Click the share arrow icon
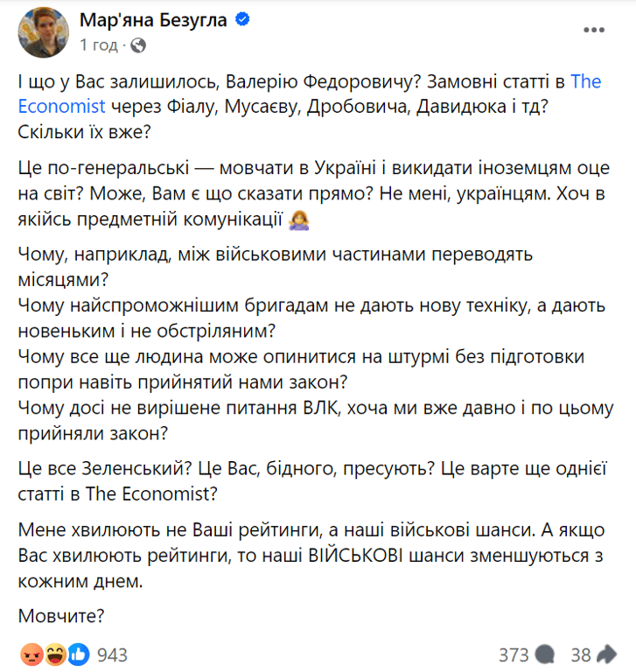 pyautogui.click(x=606, y=654)
